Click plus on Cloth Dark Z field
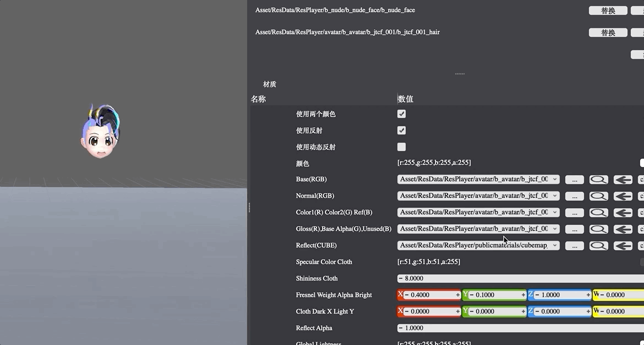Viewport: 644px width, 345px height. coord(588,311)
